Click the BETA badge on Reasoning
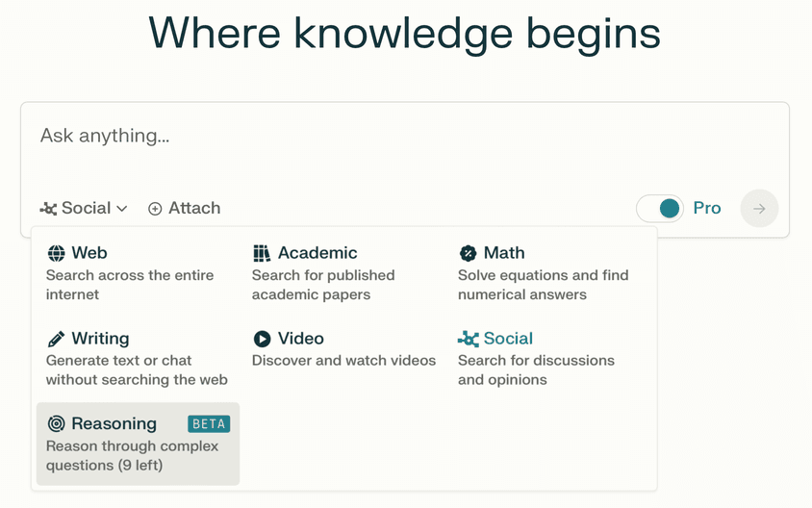Viewport: 812px width, 508px height. [209, 424]
